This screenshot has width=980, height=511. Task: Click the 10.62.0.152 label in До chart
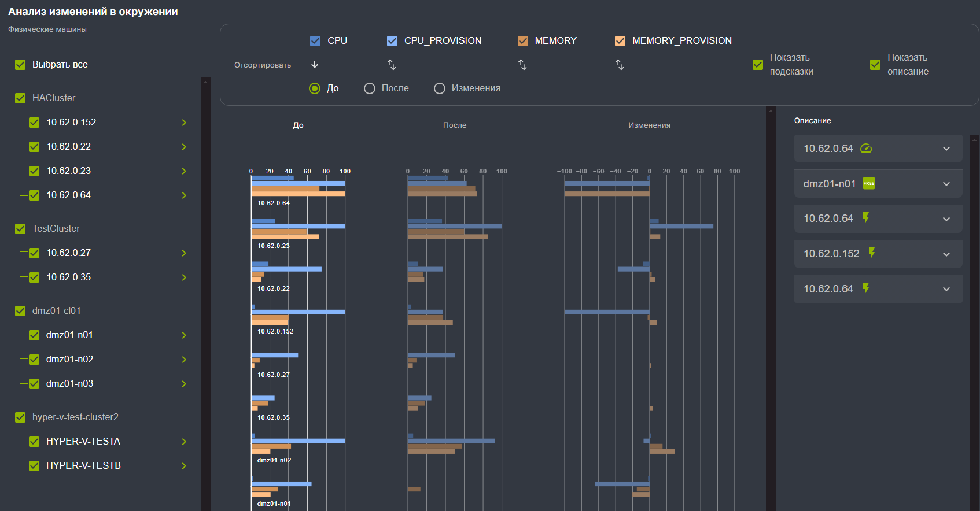point(275,331)
